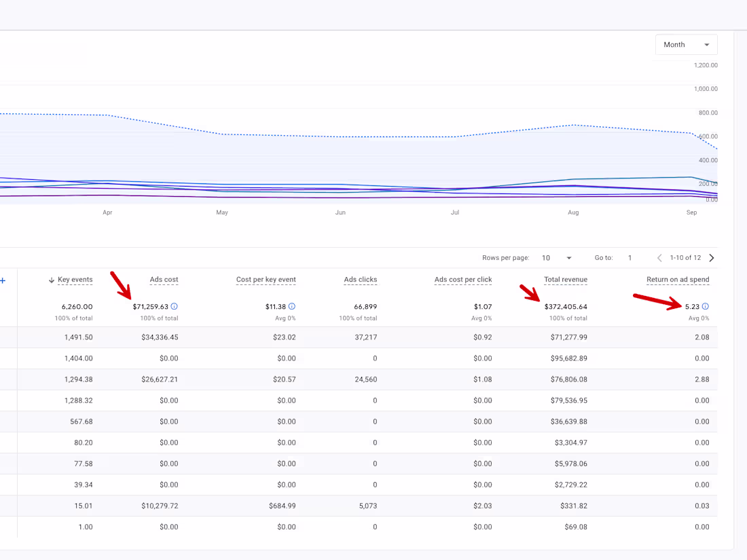Click the Aug label on the chart axis
The image size is (747, 560).
tap(573, 212)
